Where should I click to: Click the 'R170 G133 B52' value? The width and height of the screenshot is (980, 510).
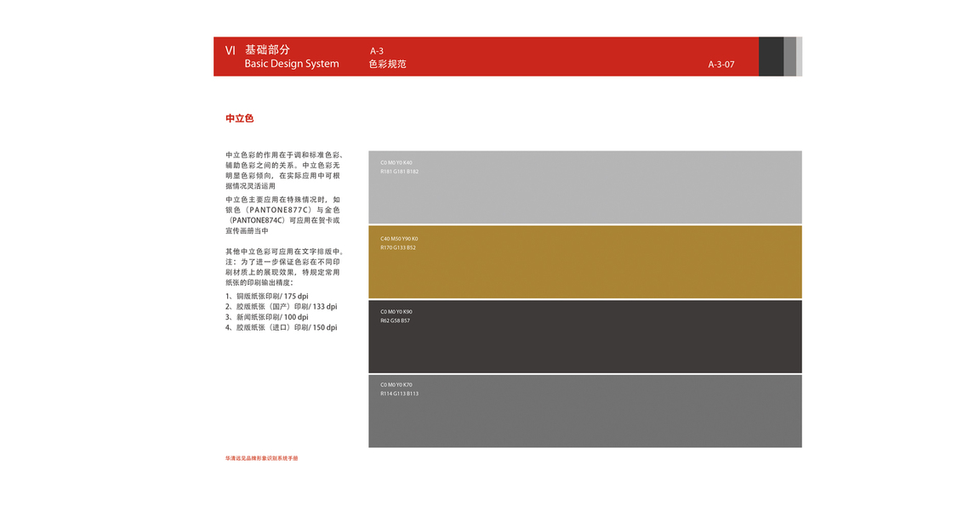tap(397, 247)
